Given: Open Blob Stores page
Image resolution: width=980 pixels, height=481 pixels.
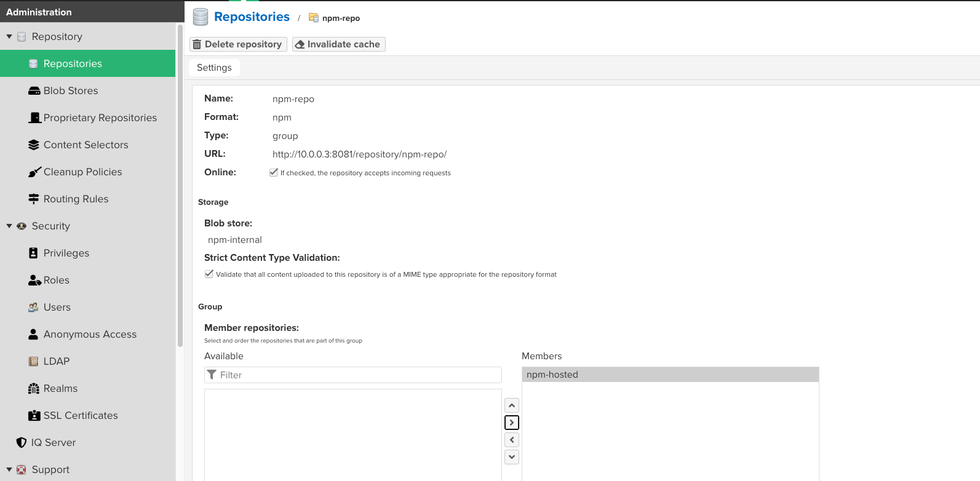Looking at the screenshot, I should point(87,91).
